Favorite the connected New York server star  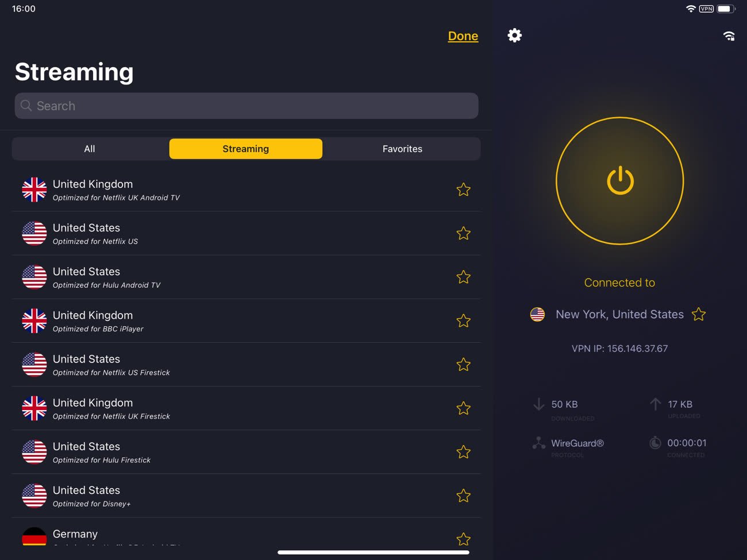pyautogui.click(x=699, y=314)
